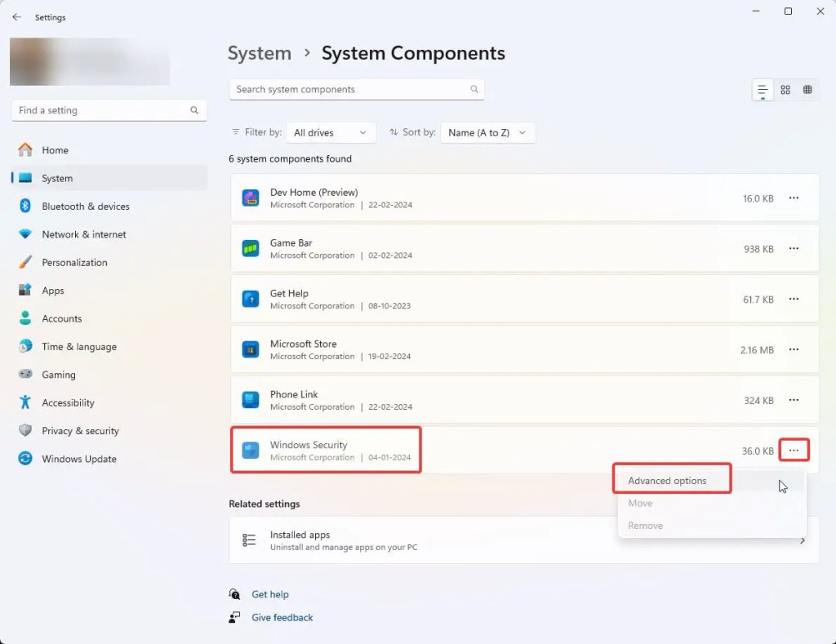Screen dimensions: 836x644
Task: Click the Microsoft Store app icon
Action: pyautogui.click(x=251, y=349)
